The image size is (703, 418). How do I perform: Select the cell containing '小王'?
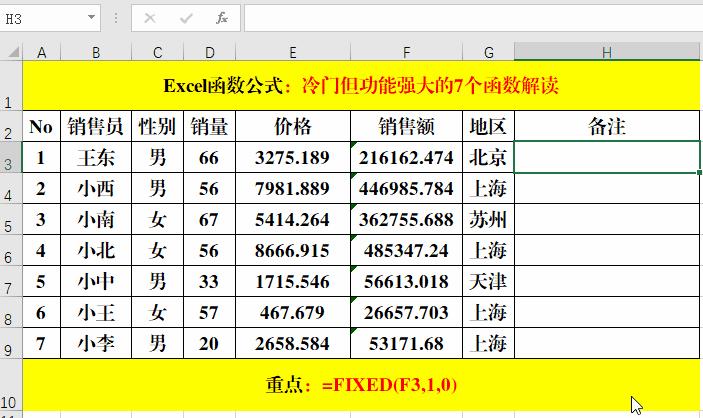96,312
